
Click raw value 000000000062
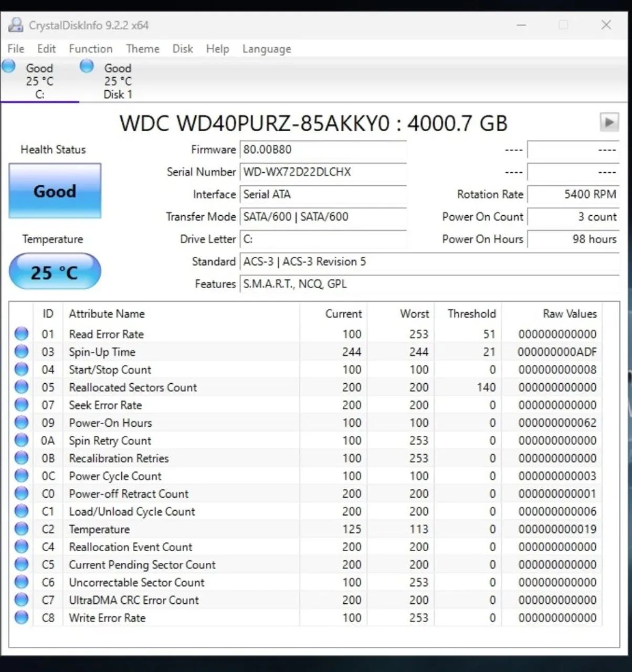click(557, 423)
